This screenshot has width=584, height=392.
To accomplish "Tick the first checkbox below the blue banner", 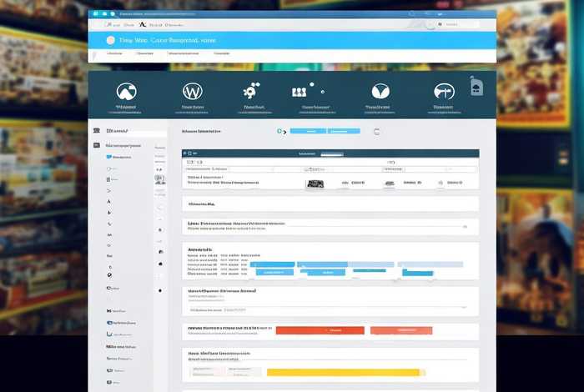I will click(x=108, y=54).
